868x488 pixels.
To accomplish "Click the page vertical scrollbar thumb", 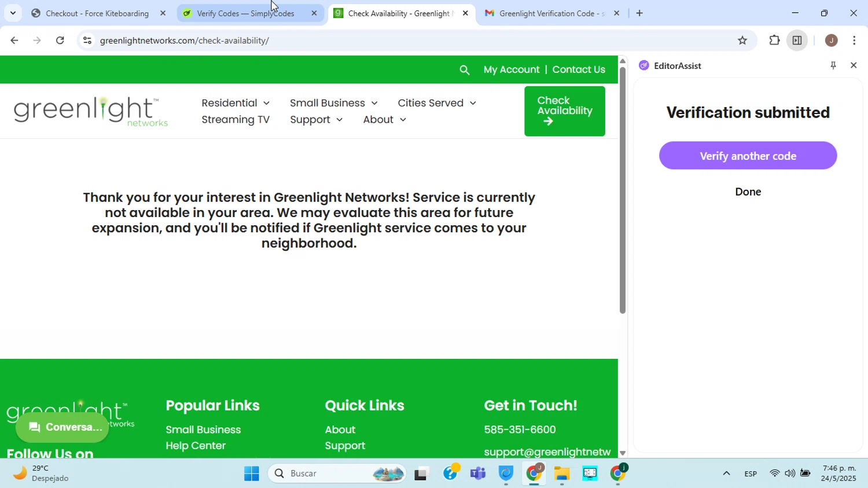I will 623,191.
